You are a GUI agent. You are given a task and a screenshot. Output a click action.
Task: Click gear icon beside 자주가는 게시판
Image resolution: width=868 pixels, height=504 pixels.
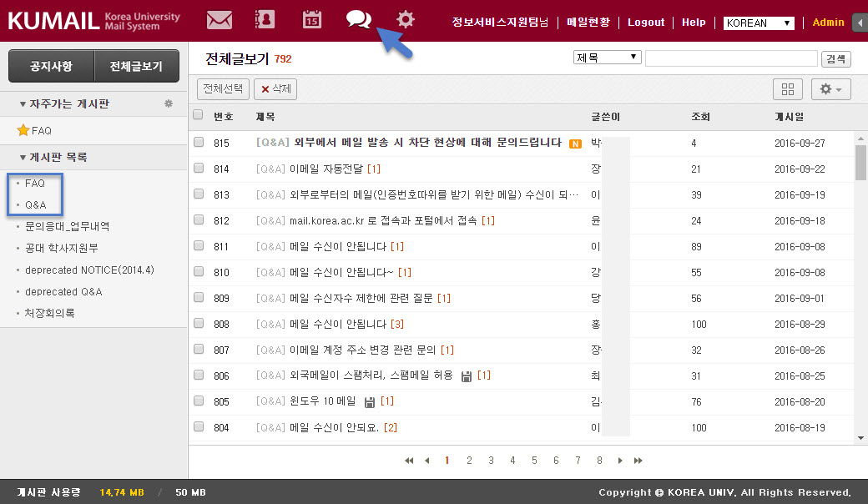[x=168, y=104]
